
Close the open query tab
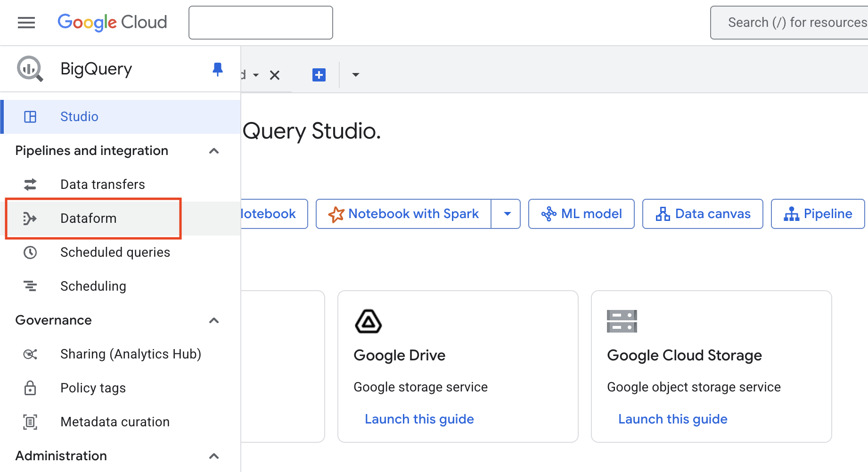tap(275, 75)
